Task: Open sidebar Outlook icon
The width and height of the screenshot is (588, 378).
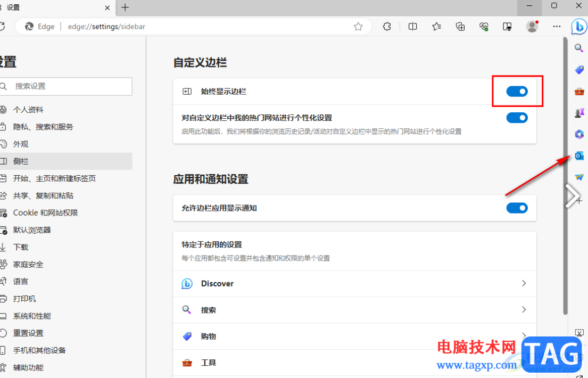Action: click(x=579, y=155)
